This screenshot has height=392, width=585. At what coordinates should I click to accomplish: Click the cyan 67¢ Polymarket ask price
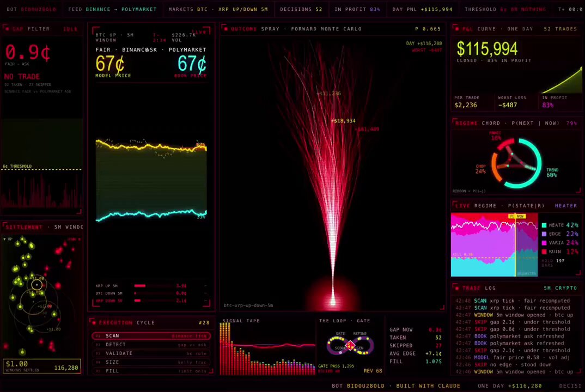192,63
